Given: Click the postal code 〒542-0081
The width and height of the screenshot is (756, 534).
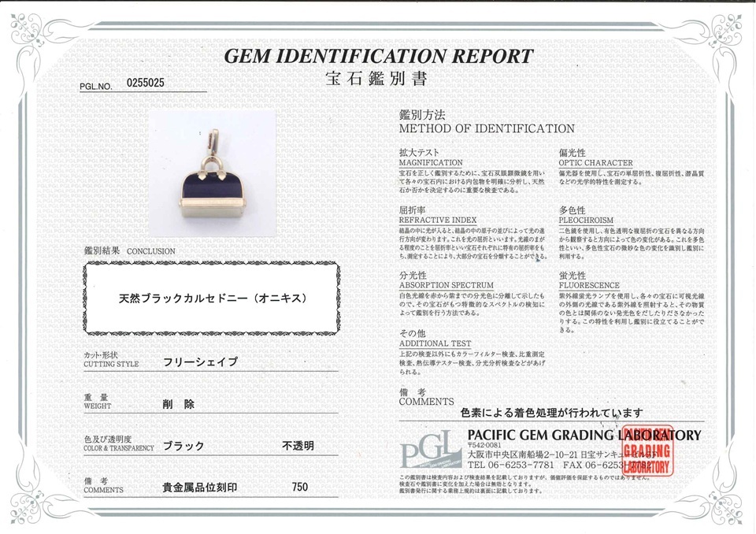Looking at the screenshot, I should [484, 445].
